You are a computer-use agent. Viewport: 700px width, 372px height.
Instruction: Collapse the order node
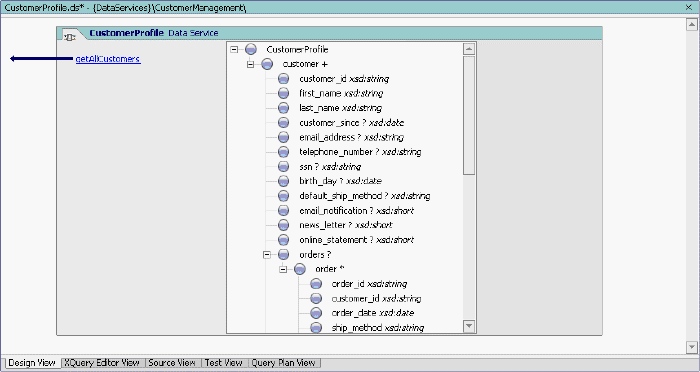283,269
